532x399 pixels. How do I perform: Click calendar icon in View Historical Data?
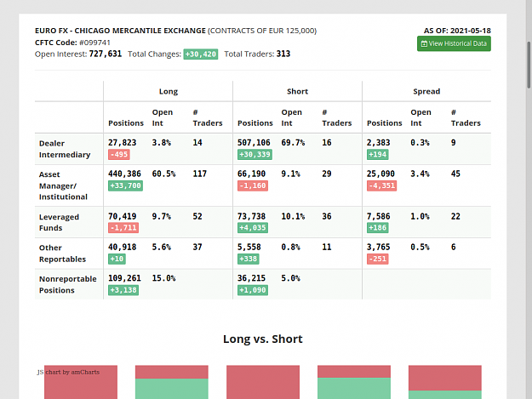click(424, 43)
